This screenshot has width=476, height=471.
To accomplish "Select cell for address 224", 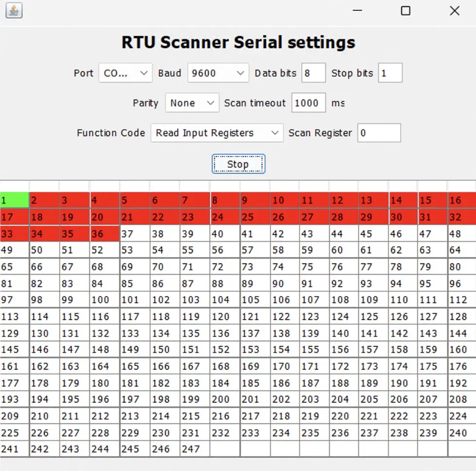I will coord(462,416).
